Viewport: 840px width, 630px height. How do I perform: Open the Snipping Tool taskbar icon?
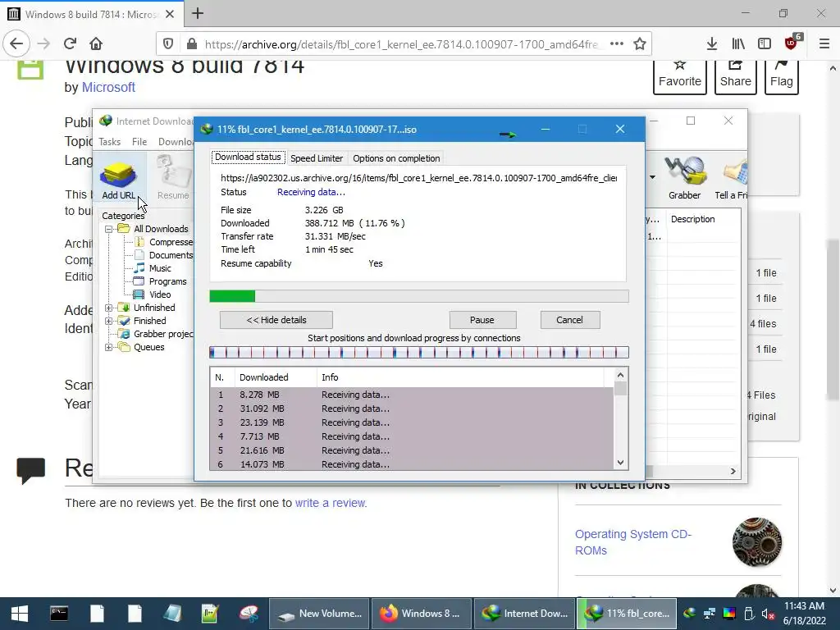click(x=248, y=614)
